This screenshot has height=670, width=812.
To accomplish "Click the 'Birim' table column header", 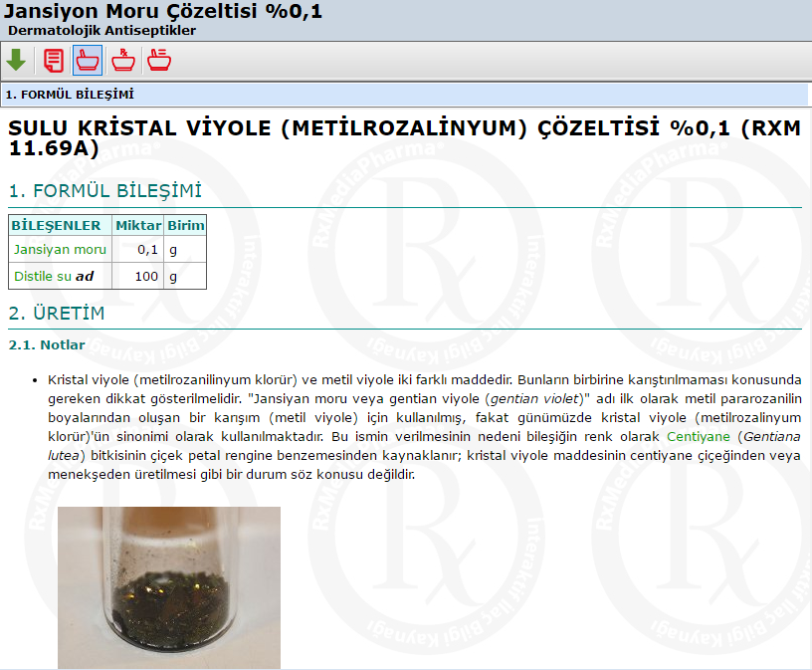I will point(185,225).
